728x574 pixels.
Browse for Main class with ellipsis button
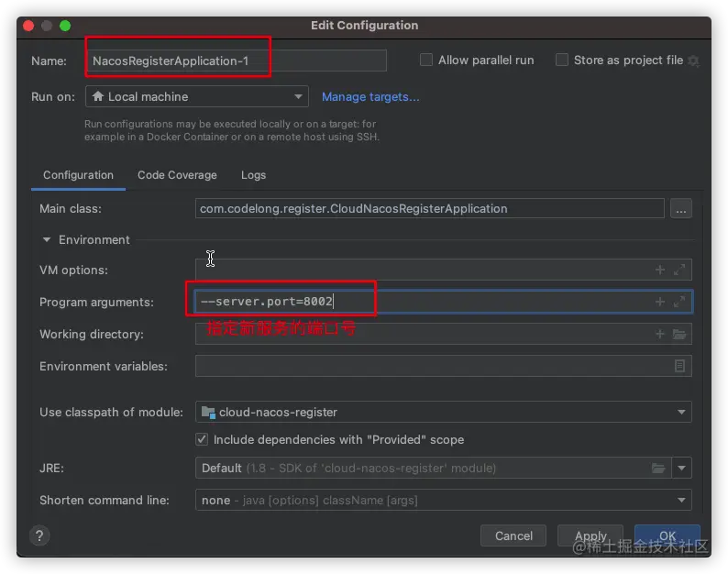[680, 208]
